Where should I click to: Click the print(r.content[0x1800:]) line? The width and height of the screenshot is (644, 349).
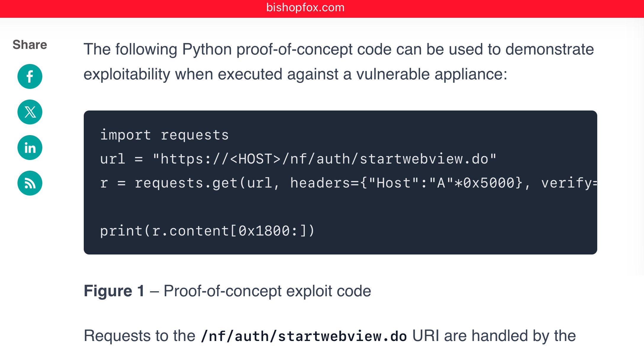(x=207, y=231)
